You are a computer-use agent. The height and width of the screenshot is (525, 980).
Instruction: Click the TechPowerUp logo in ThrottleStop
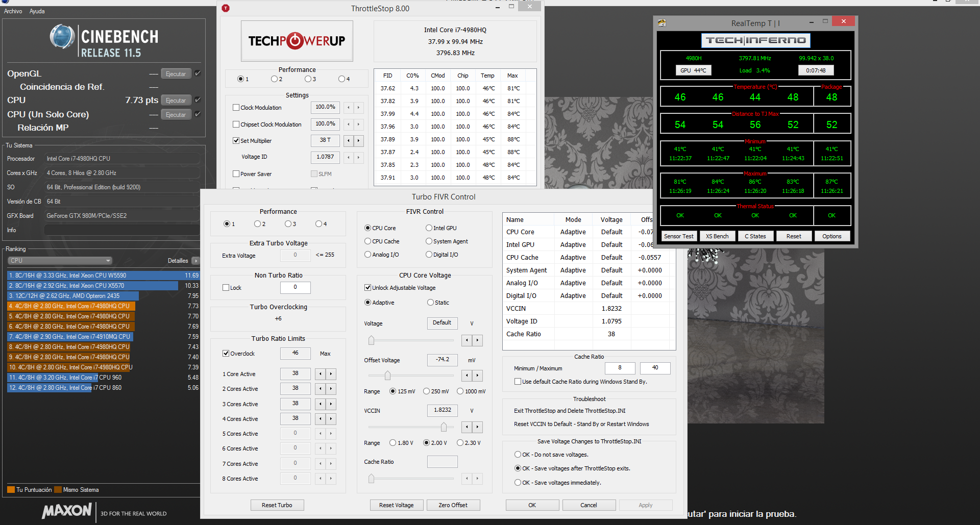point(297,41)
